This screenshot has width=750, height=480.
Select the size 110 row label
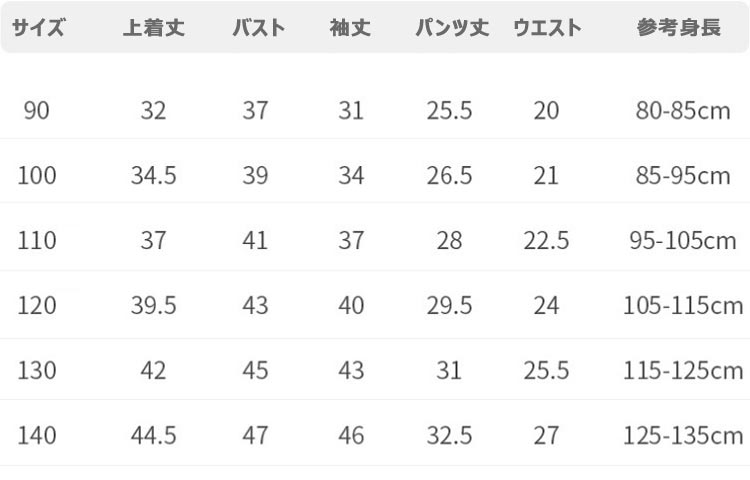pyautogui.click(x=37, y=240)
